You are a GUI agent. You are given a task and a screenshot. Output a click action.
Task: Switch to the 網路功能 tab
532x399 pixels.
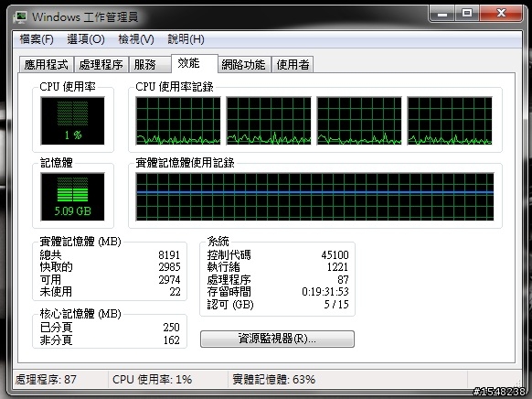[244, 65]
